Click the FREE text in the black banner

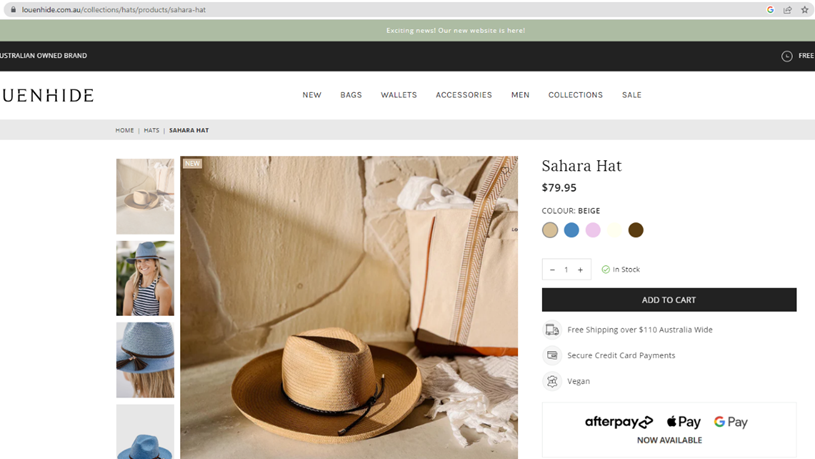[x=806, y=56]
